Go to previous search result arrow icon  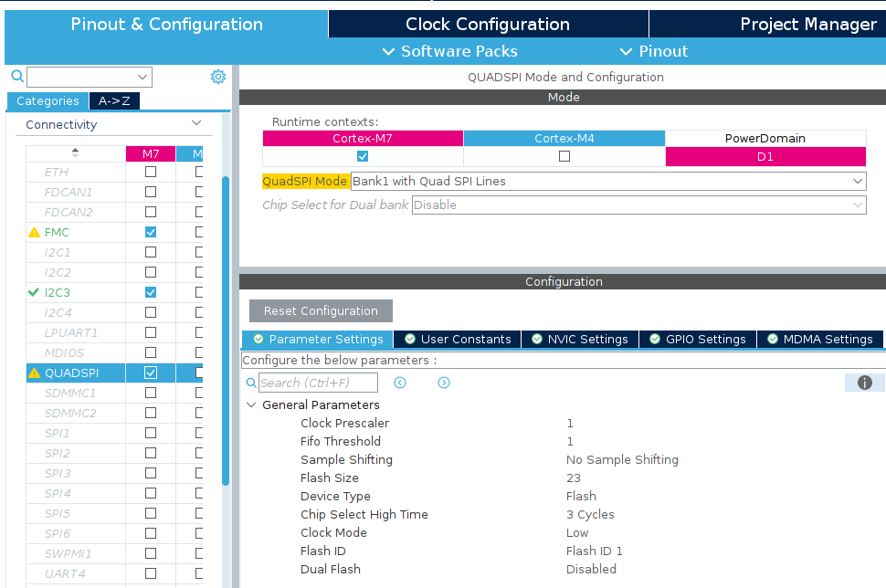pos(400,383)
